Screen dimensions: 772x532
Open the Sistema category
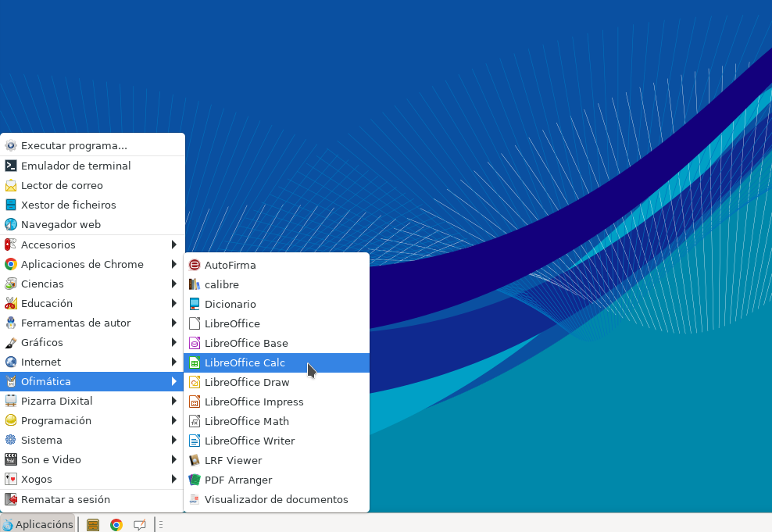pyautogui.click(x=41, y=440)
